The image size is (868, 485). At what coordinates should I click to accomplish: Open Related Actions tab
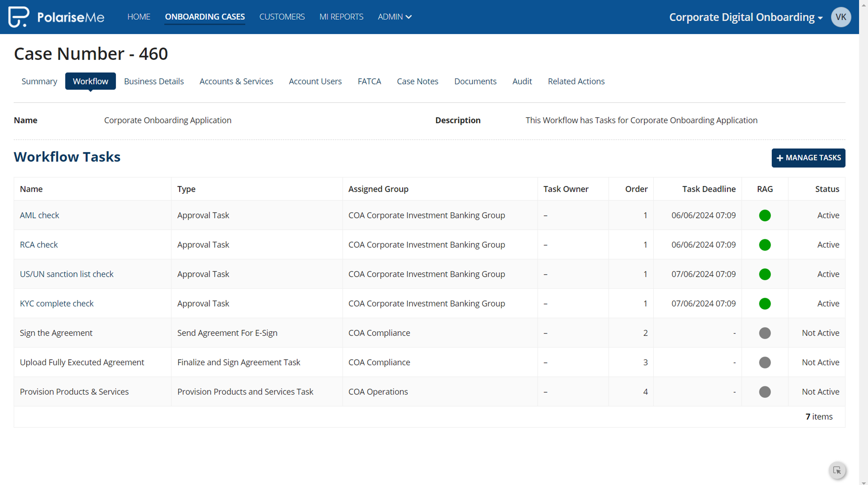576,81
